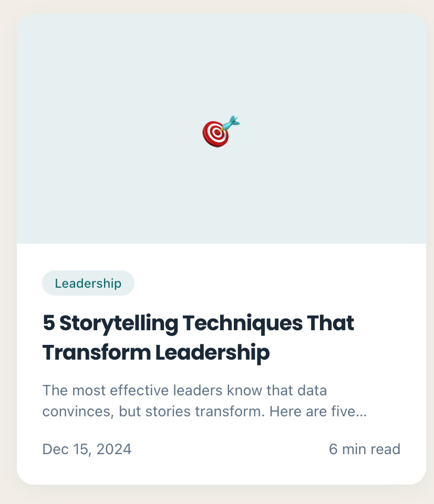Click the blue dart tail of the emoji
Viewport: 434px width, 504px height.
pyautogui.click(x=232, y=122)
